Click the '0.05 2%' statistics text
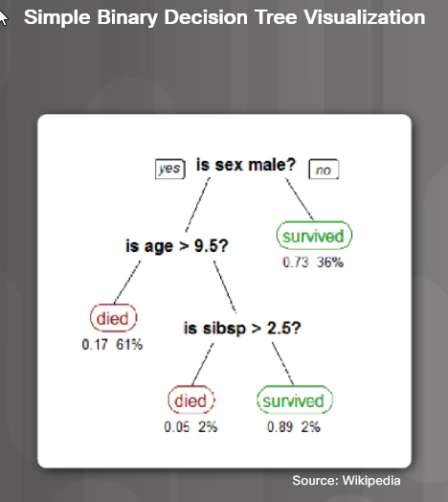Image resolution: width=448 pixels, height=502 pixels. (x=190, y=426)
